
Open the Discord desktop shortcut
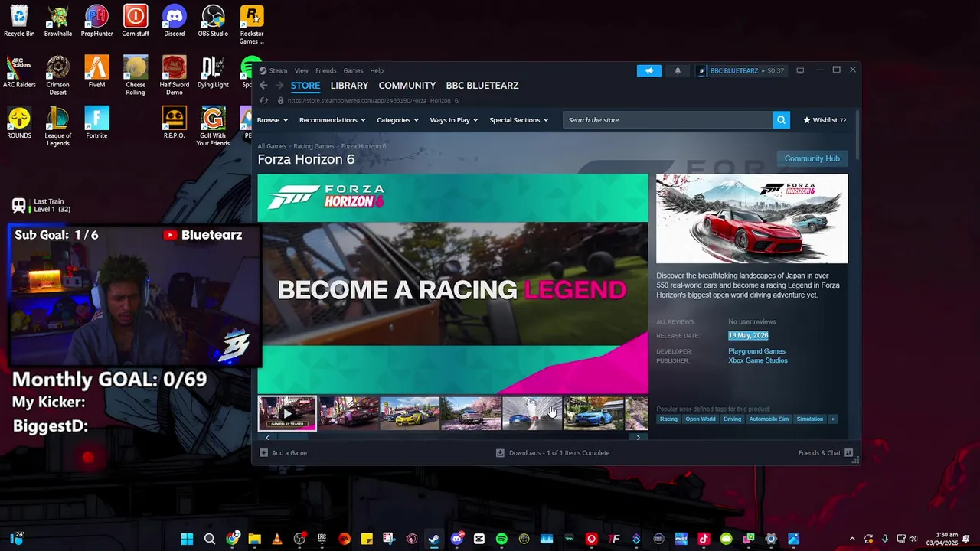(174, 21)
